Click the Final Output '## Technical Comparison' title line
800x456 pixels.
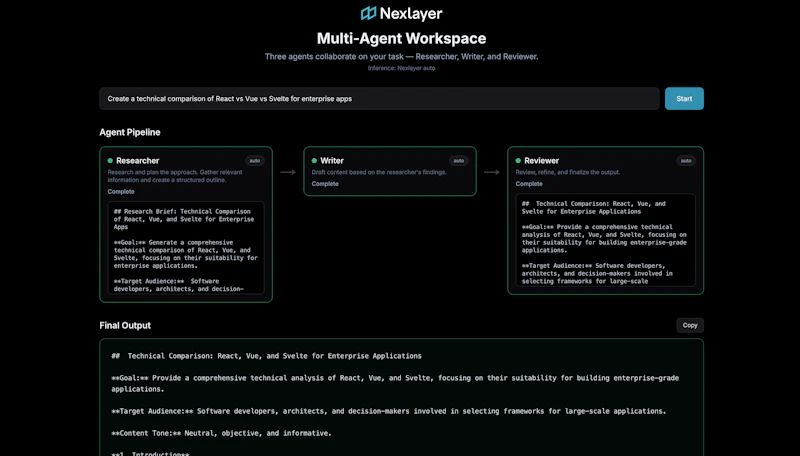click(266, 356)
